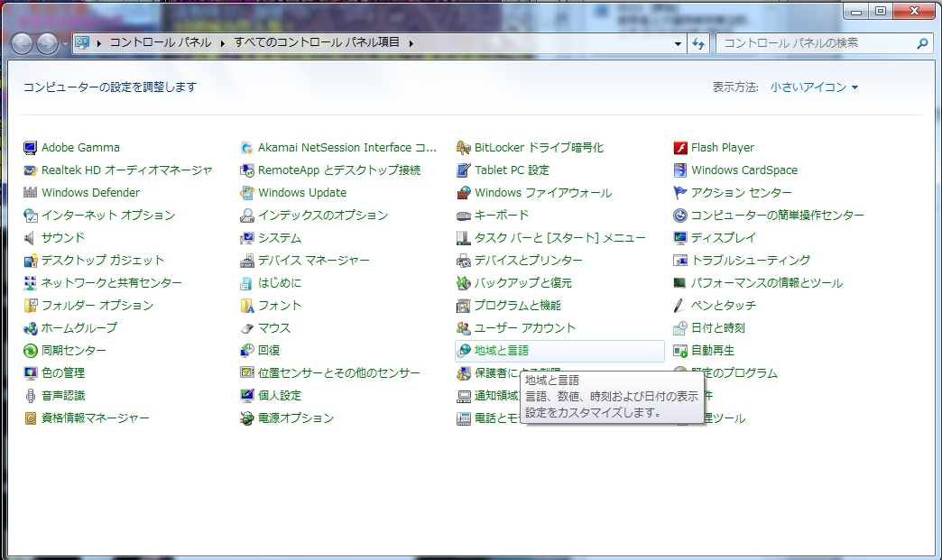This screenshot has width=942, height=560.
Task: Open the 色の管理 icon
Action: 30,373
